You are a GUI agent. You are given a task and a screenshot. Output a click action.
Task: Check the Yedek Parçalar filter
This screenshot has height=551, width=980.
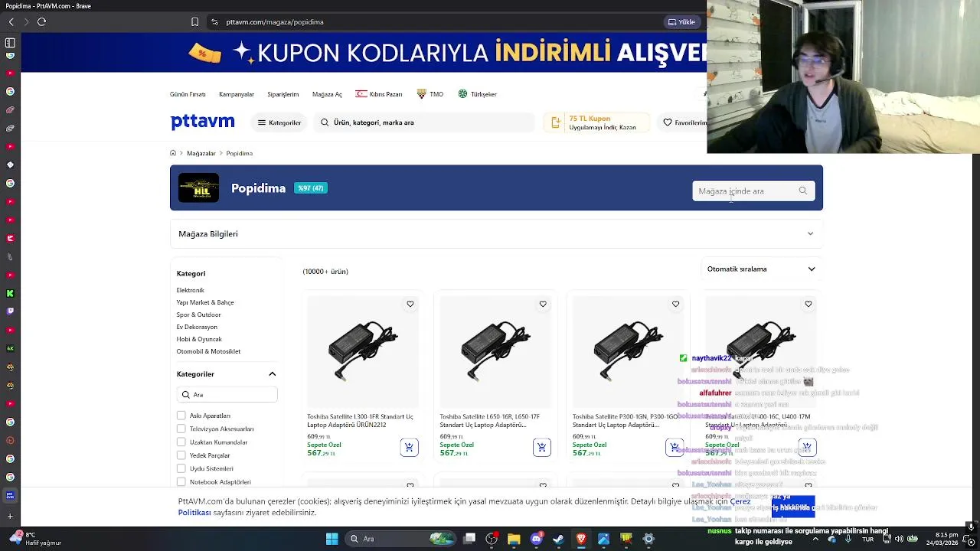pyautogui.click(x=181, y=455)
